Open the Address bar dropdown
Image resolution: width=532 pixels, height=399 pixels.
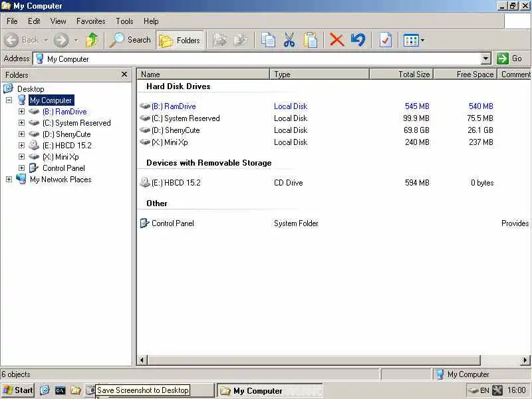486,59
